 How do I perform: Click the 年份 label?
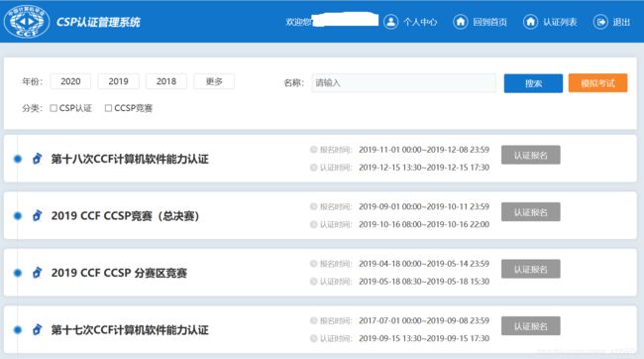[x=32, y=81]
